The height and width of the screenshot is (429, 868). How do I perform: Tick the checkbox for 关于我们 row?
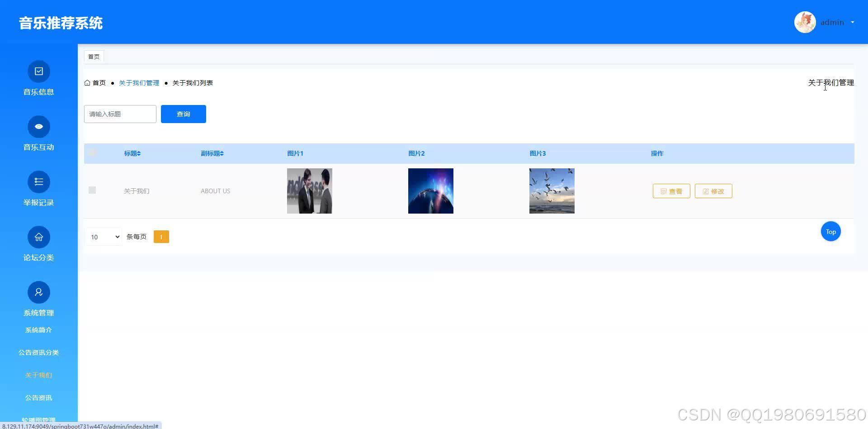point(92,190)
